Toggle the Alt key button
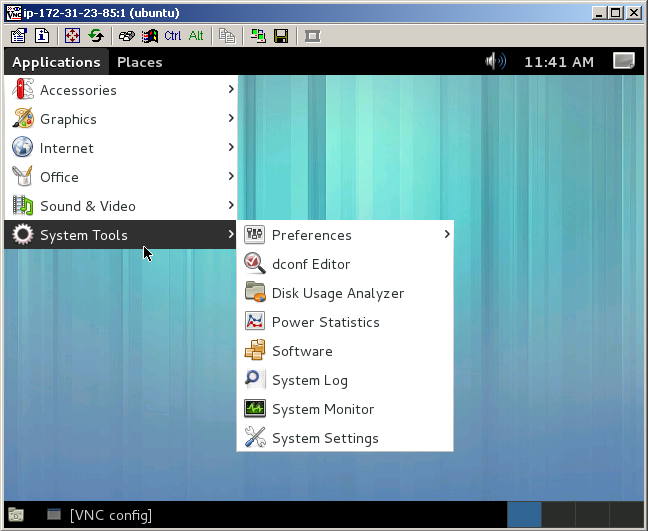This screenshot has width=648, height=531. [x=196, y=36]
